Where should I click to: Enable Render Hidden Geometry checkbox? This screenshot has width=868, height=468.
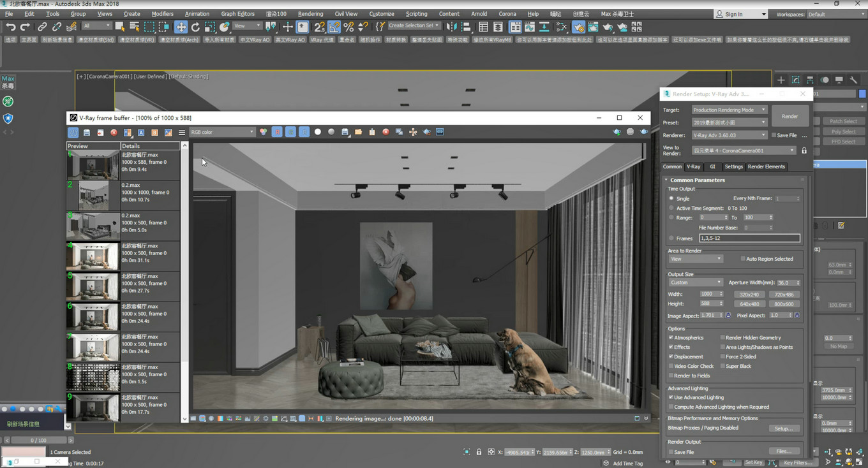(x=722, y=337)
